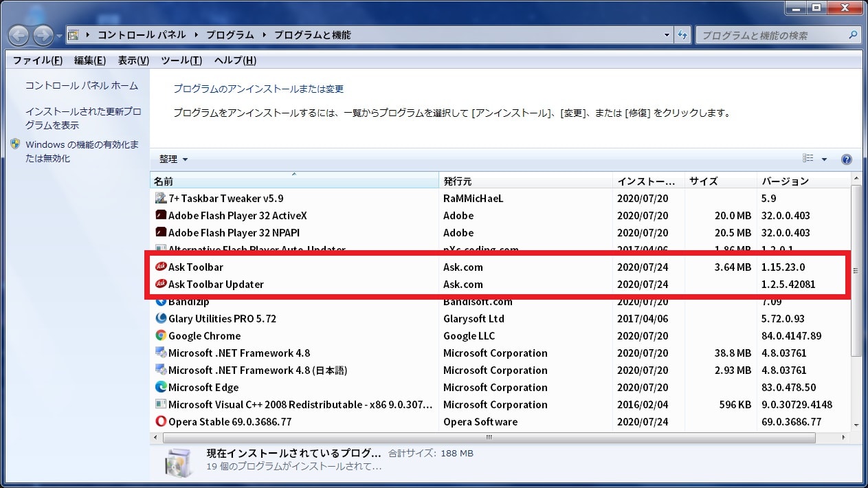Screen dimensions: 868x488
Task: Click the Opera Stable icon in list
Action: [x=161, y=421]
